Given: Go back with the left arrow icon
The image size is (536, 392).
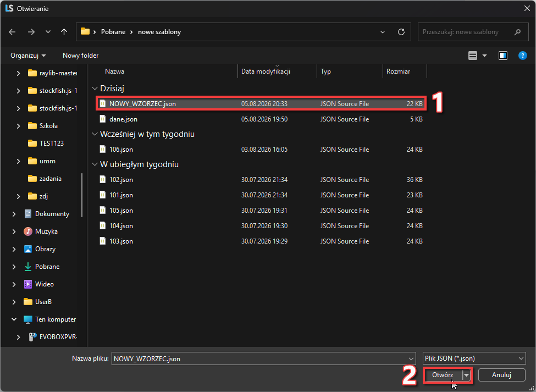Looking at the screenshot, I should pyautogui.click(x=12, y=32).
